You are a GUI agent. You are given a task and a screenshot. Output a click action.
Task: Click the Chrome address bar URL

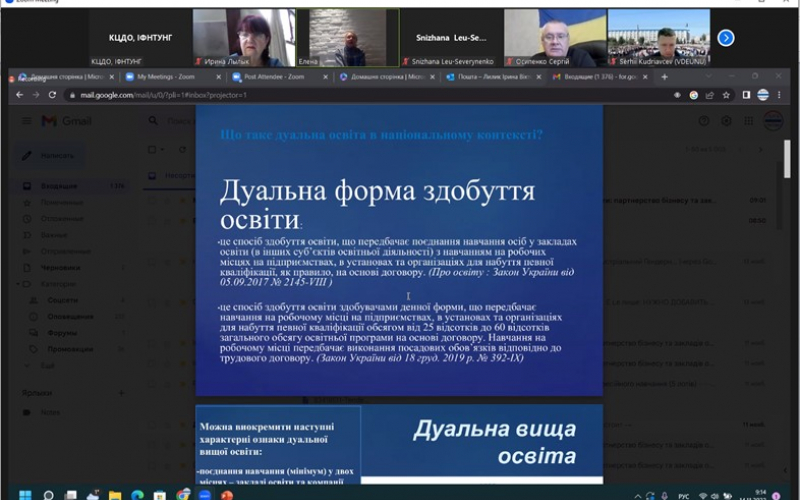(163, 95)
